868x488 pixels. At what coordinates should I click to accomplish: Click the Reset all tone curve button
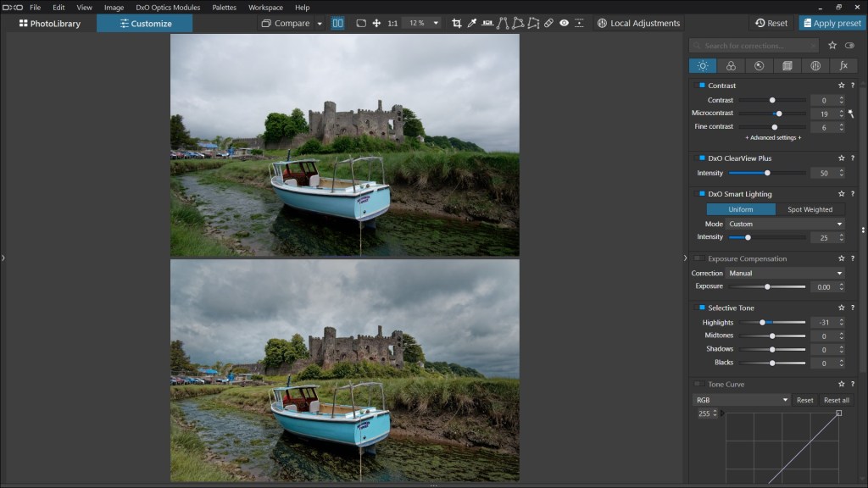836,400
